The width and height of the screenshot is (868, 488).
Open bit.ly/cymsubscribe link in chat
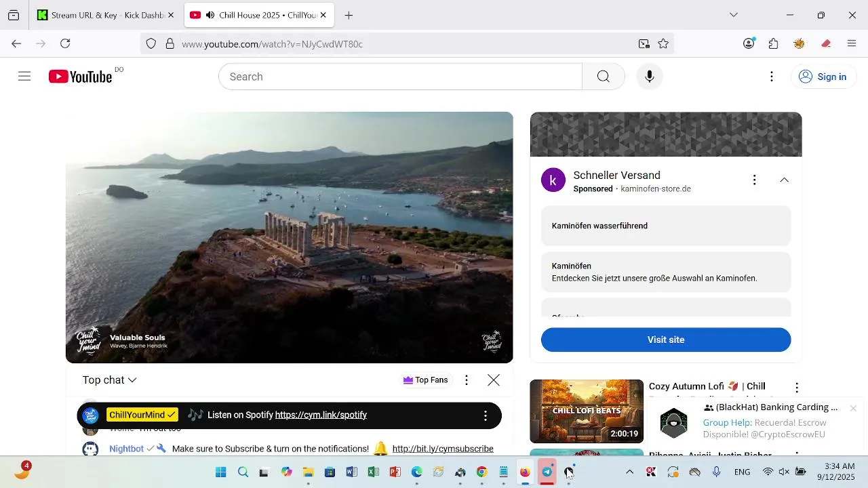[443, 449]
